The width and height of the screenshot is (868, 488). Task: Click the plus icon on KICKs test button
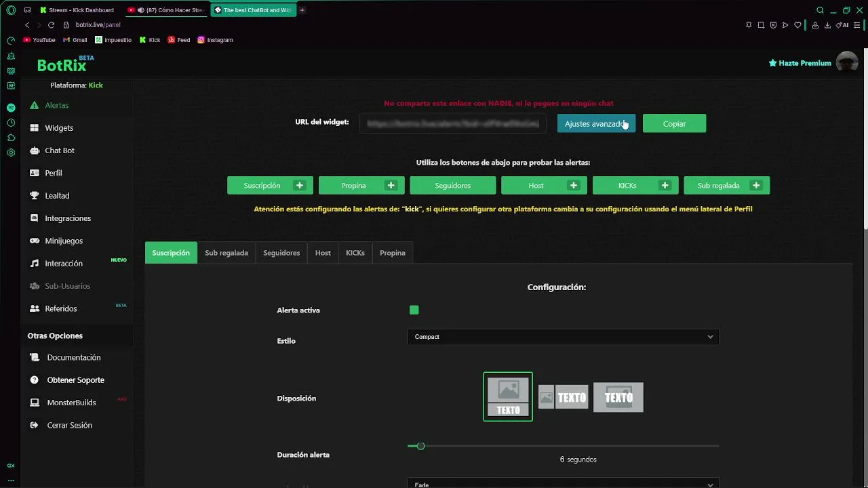[665, 185]
